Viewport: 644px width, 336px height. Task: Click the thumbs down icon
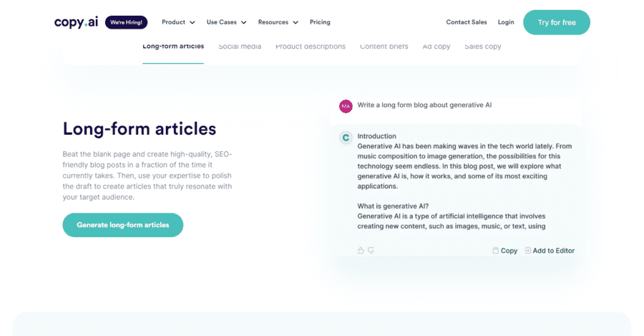[371, 251]
